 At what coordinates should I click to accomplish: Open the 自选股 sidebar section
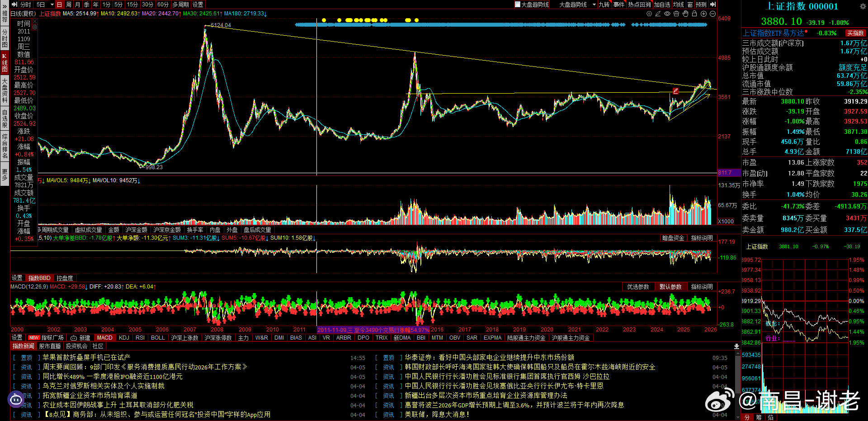pyautogui.click(x=5, y=118)
